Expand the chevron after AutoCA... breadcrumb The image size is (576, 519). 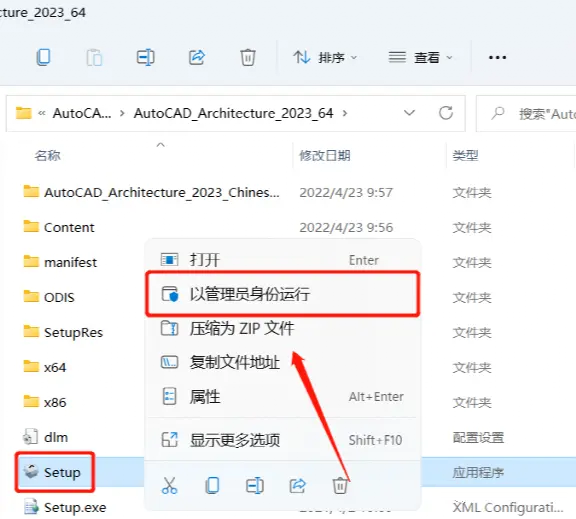click(x=122, y=113)
